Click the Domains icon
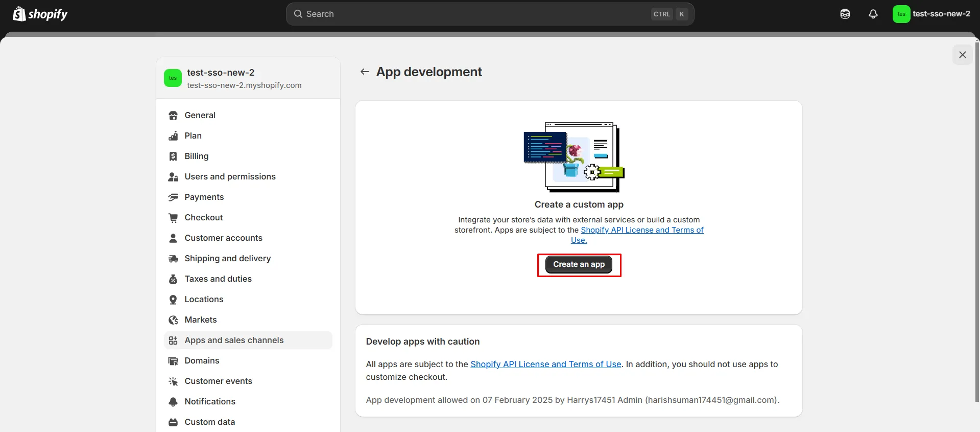This screenshot has width=980, height=432. pos(173,361)
